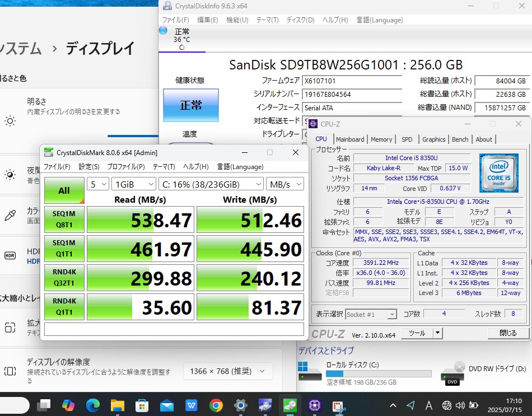Open ファイル menu in CrystalDiskInfo
The image size is (532, 416).
175,20
